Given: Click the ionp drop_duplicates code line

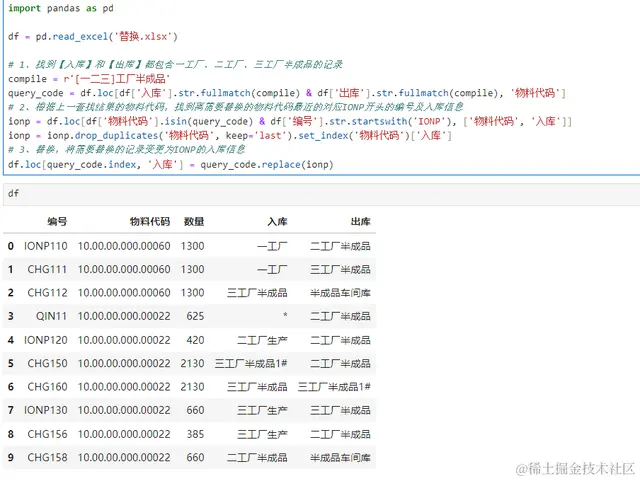Looking at the screenshot, I should (229, 135).
